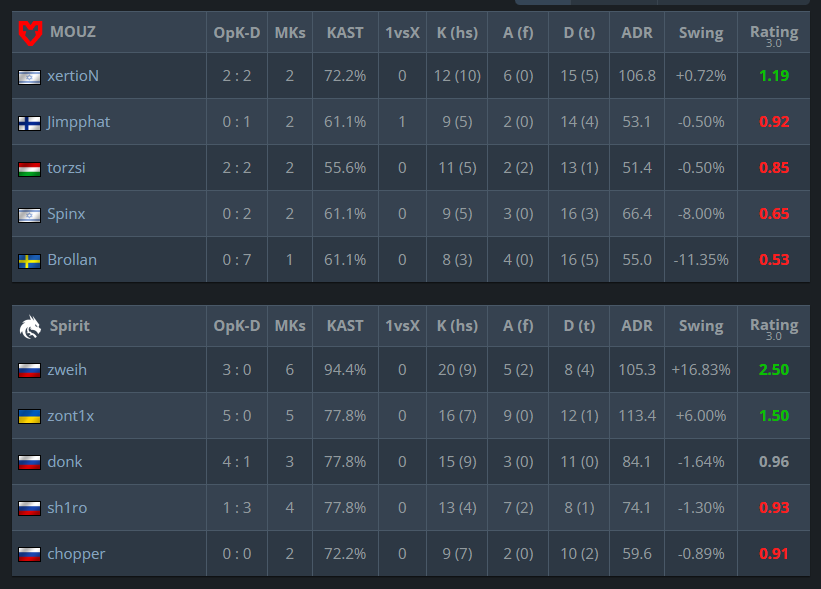
Task: Click the Swing column header in the Spirit table
Action: click(701, 326)
